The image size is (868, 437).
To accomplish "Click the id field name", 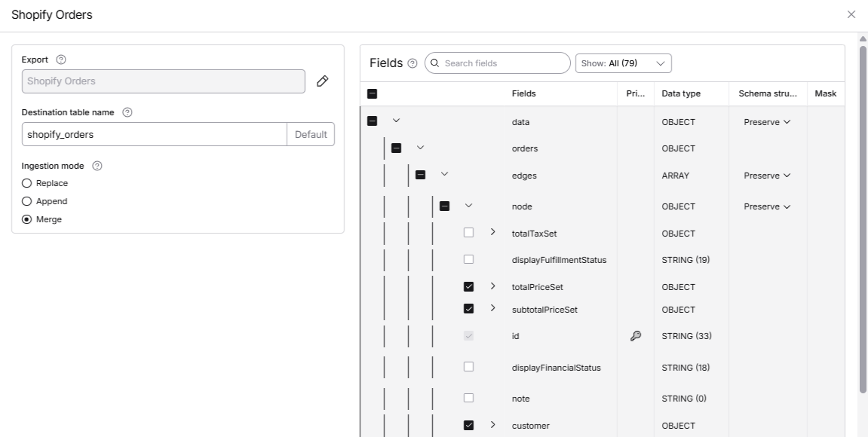I will click(x=515, y=336).
